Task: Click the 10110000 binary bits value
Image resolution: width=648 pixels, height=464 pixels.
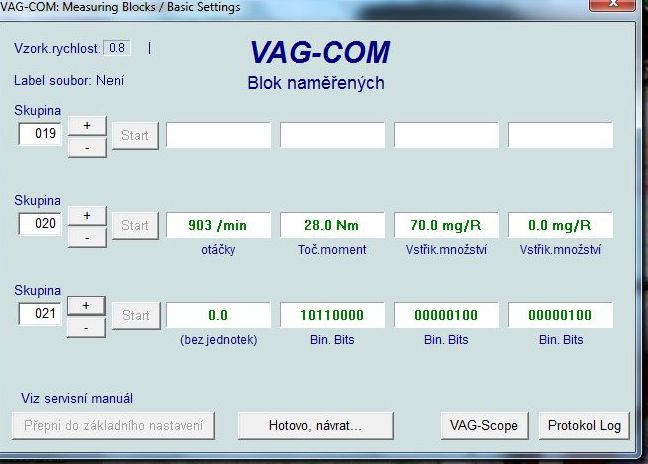Action: click(332, 315)
